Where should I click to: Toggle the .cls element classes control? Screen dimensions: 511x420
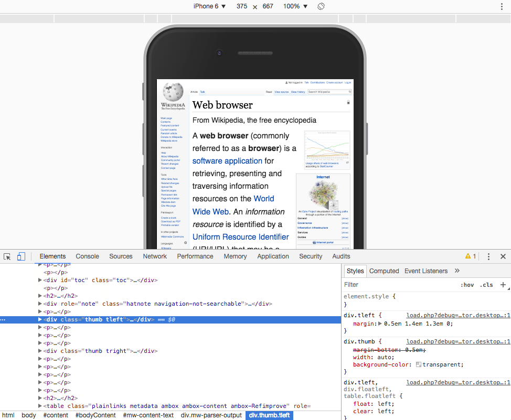(486, 285)
